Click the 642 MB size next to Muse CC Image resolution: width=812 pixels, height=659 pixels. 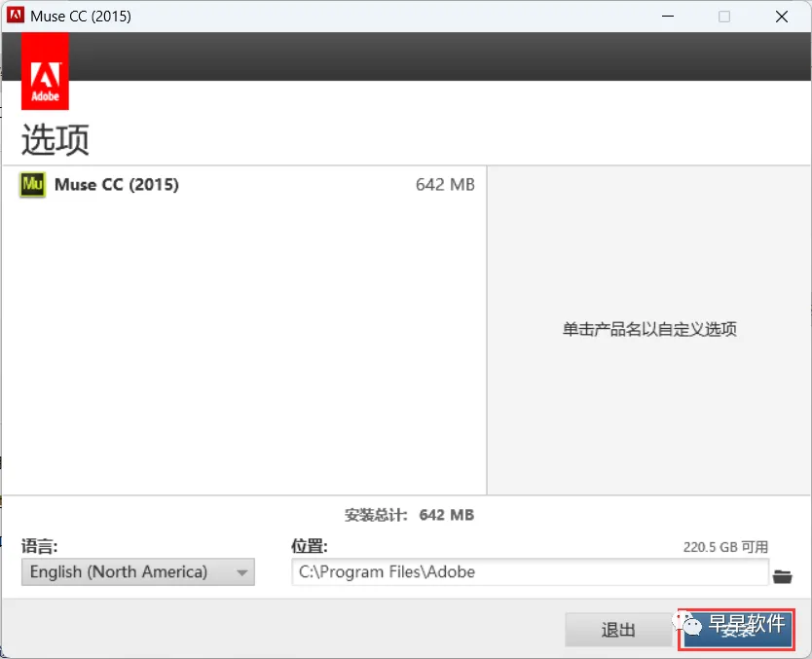click(445, 185)
